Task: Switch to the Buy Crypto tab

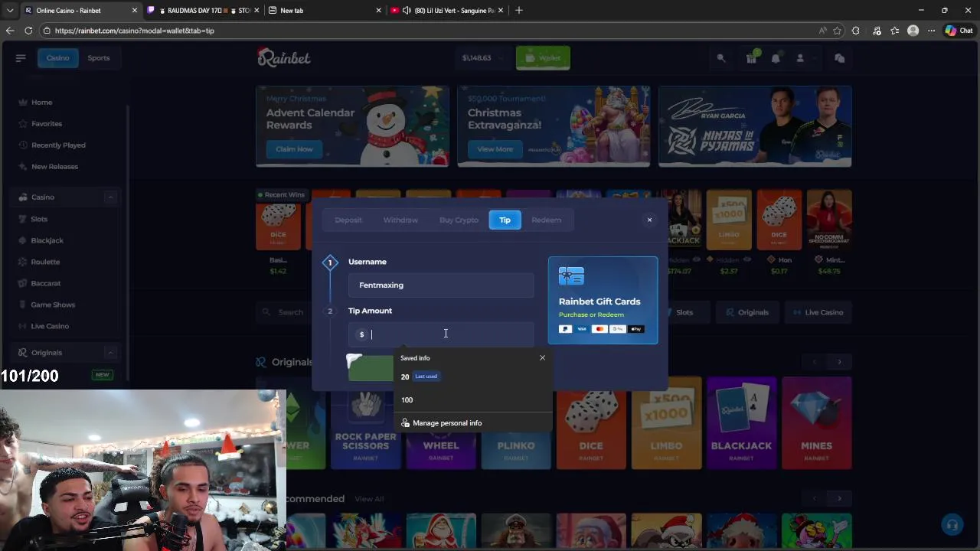Action: click(459, 220)
